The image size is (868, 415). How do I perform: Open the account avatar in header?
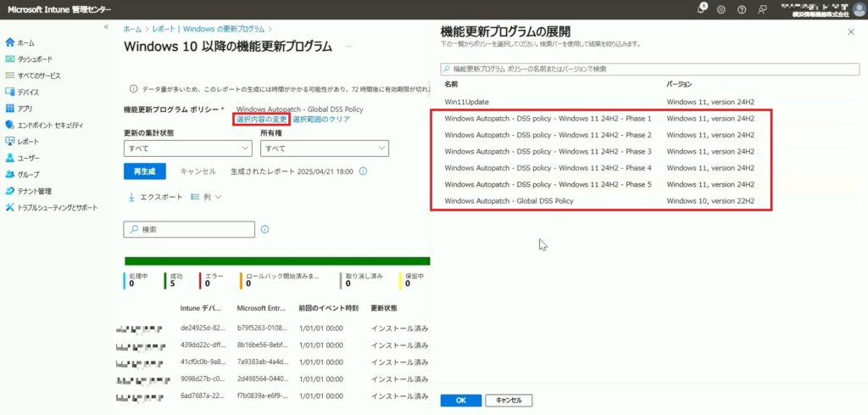point(859,9)
